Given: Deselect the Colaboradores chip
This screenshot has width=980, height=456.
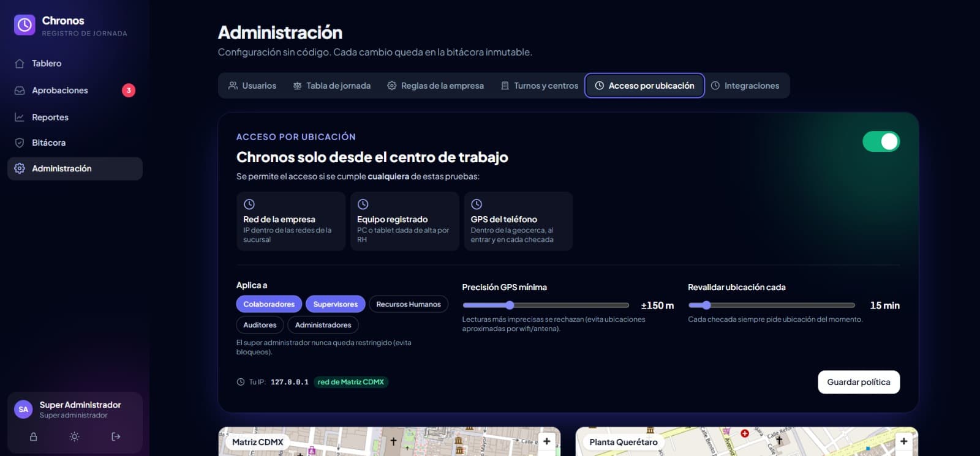Looking at the screenshot, I should pyautogui.click(x=269, y=304).
